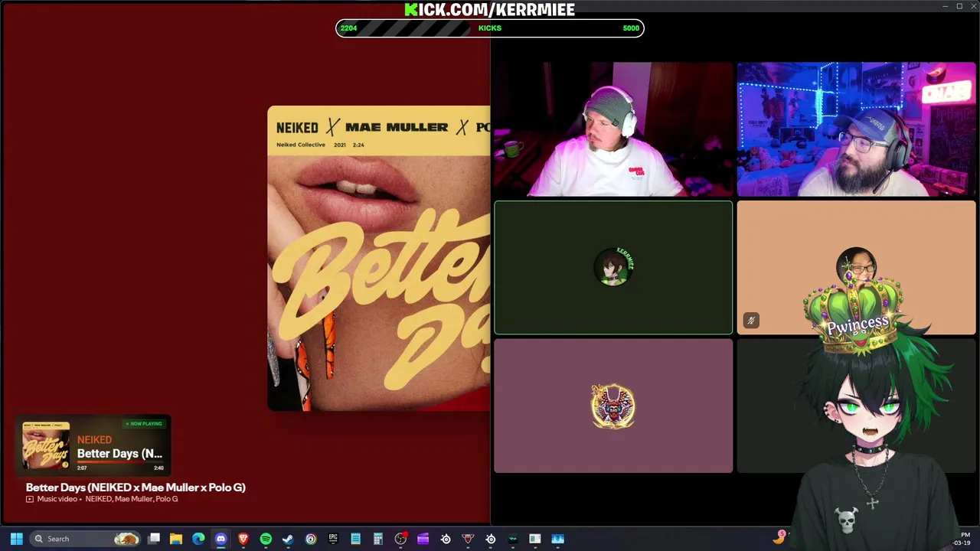Maximize the window
The image size is (980, 551).
tap(959, 6)
